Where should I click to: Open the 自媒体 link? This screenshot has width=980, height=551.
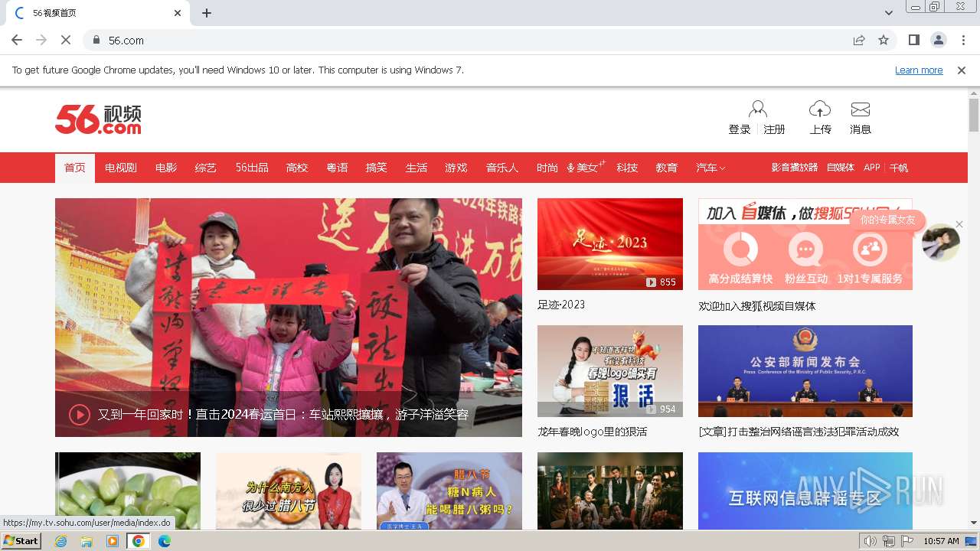coord(841,168)
